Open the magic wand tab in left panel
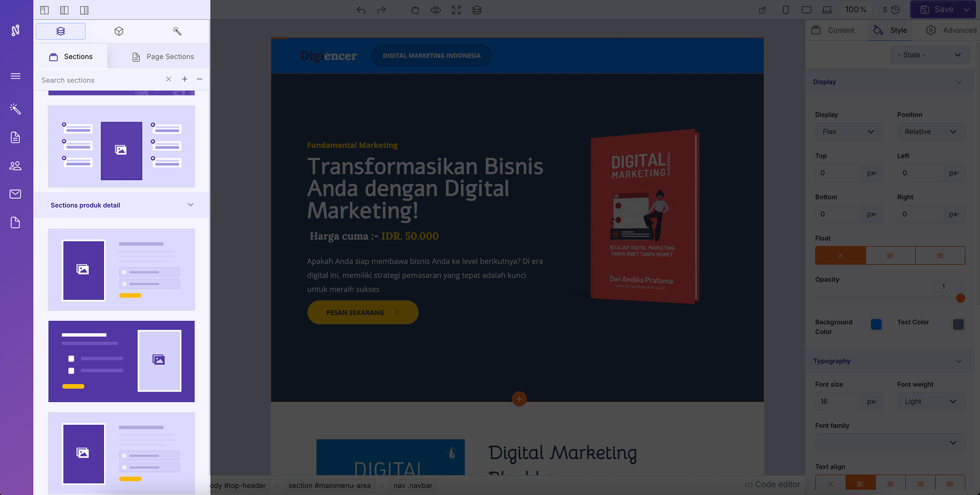 (x=177, y=31)
